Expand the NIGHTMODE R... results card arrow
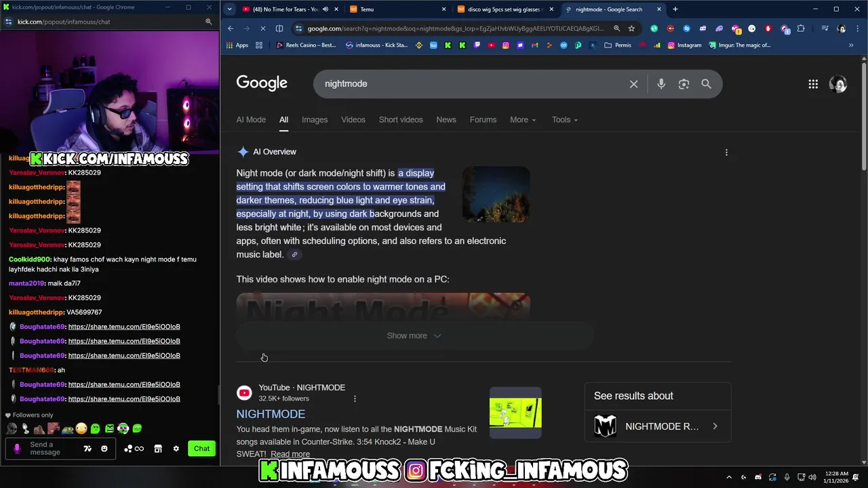The width and height of the screenshot is (868, 488). pos(715,426)
